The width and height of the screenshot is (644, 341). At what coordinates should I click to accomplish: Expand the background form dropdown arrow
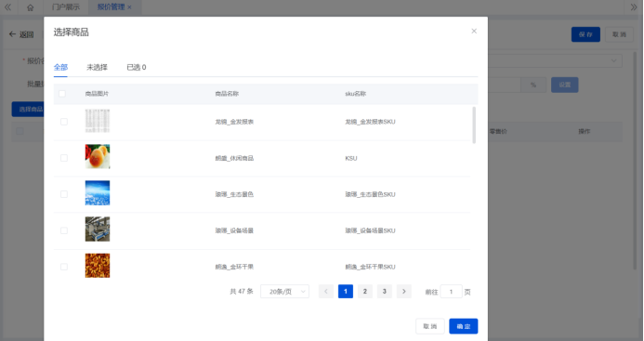(x=613, y=60)
